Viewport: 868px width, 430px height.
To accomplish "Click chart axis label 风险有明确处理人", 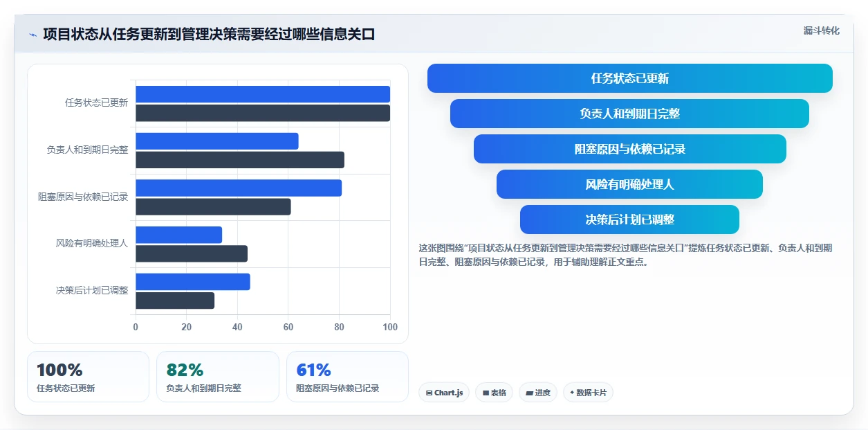I will (92, 244).
